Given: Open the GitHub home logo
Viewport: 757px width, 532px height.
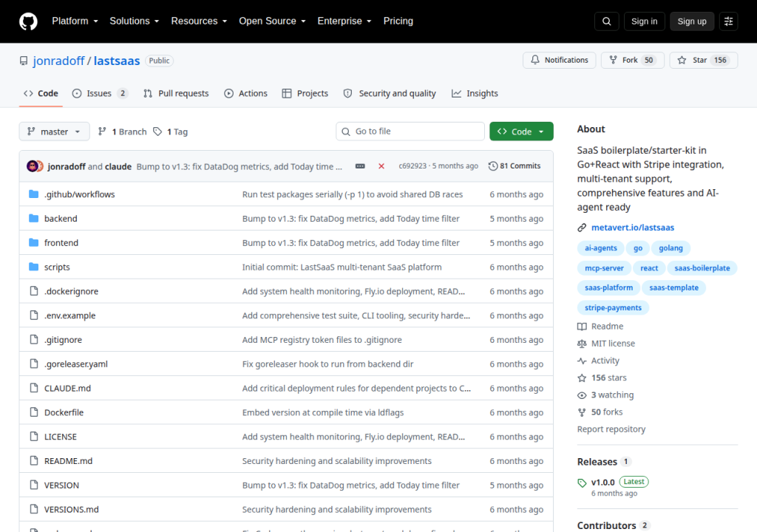Looking at the screenshot, I should point(28,21).
